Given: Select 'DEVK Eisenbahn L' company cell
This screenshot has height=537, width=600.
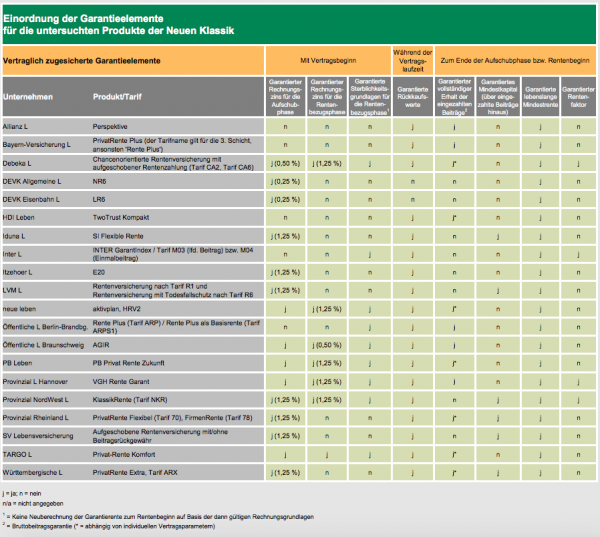Looking at the screenshot, I should coord(31,199).
